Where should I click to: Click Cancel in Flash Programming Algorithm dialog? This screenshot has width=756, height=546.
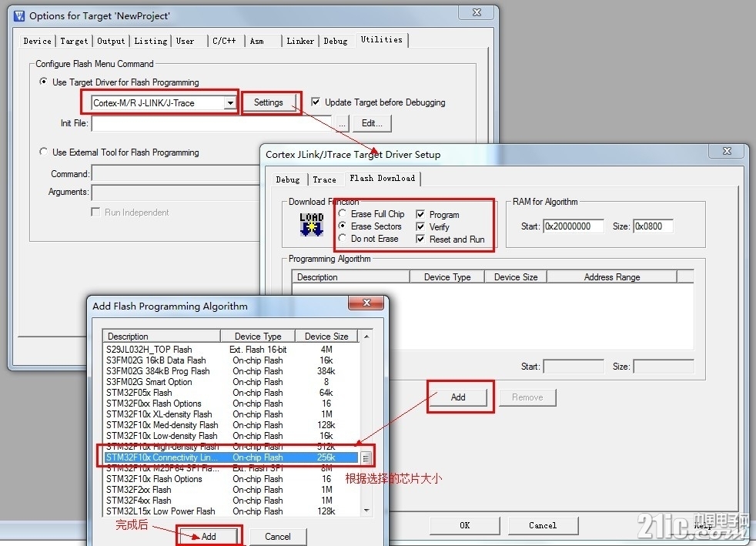tap(278, 536)
